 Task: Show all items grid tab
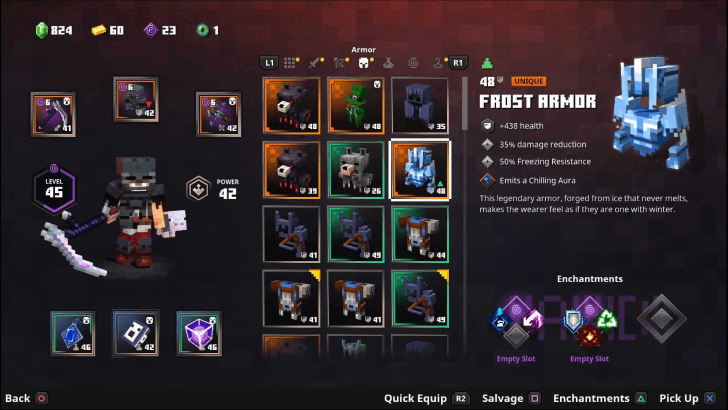(290, 63)
